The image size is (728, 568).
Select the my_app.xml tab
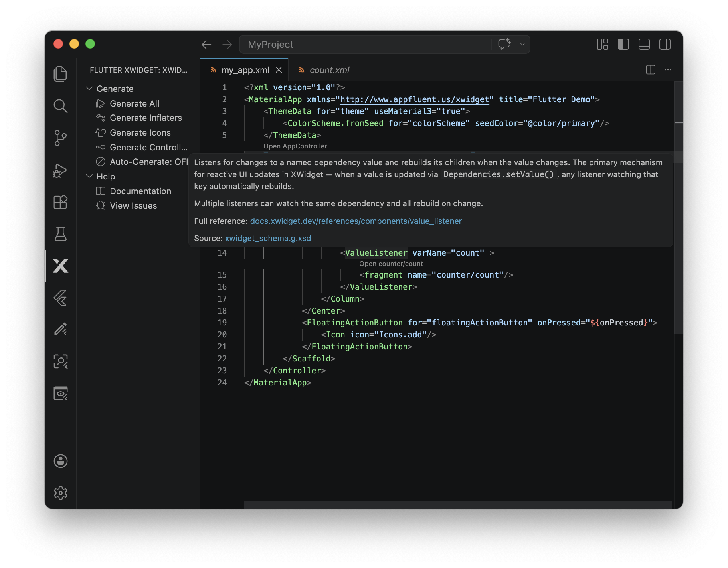(x=245, y=69)
